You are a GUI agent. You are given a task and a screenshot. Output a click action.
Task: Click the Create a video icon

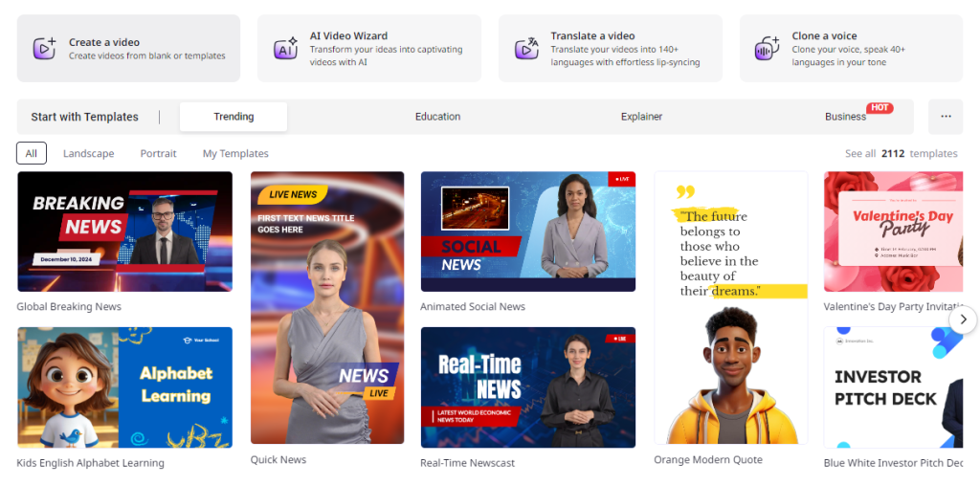[x=45, y=48]
